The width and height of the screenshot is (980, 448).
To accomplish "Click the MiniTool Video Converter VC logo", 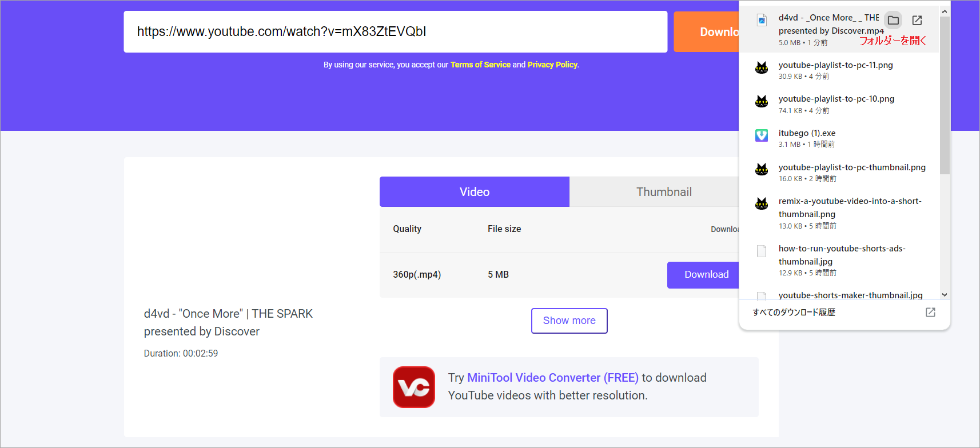I will coord(414,387).
